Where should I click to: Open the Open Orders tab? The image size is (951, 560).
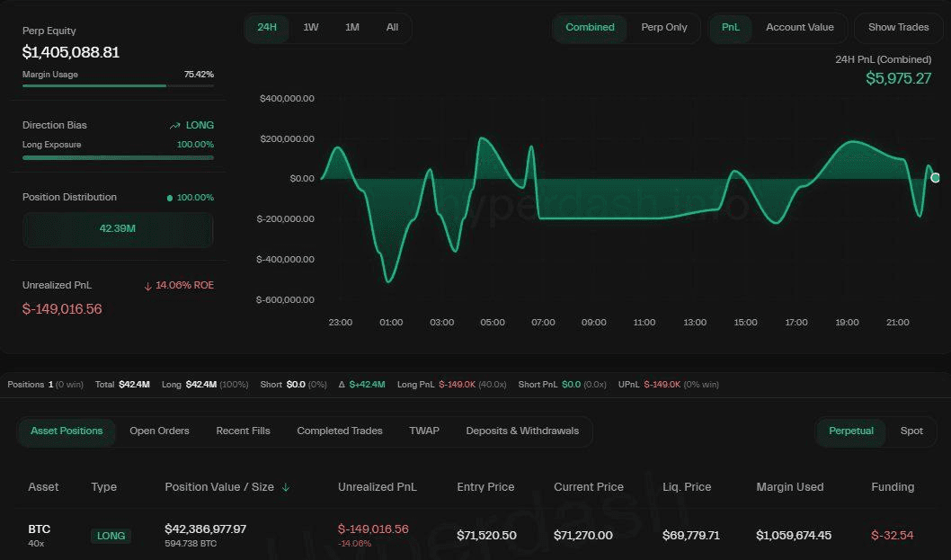159,431
